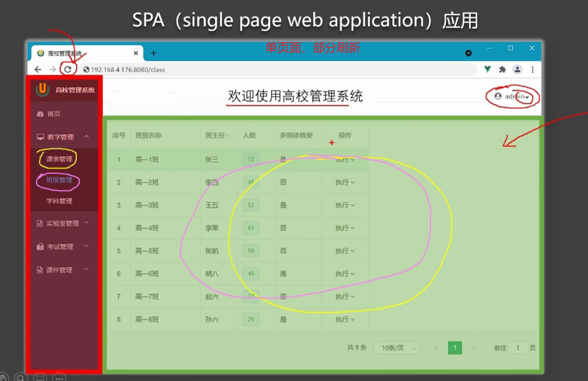Screen dimensions: 588x381
Task: Click the browser back arrow
Action: [38, 70]
